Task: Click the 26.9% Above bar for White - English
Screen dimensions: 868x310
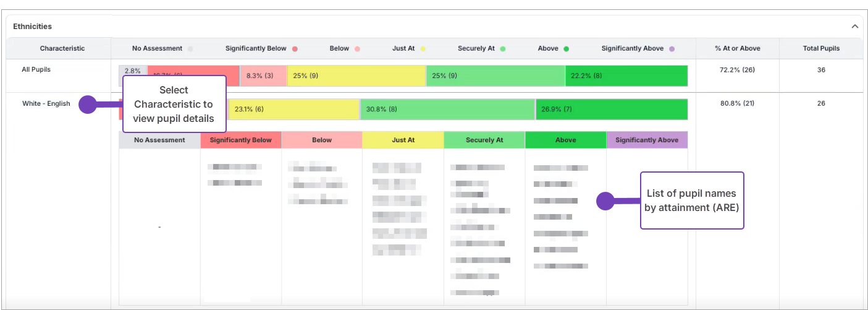Action: (611, 110)
